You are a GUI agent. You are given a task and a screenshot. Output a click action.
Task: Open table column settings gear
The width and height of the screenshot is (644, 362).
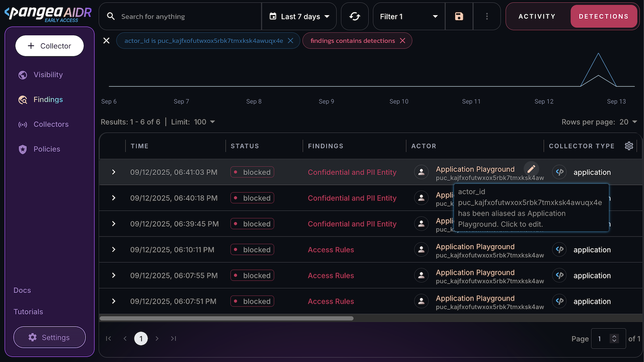click(629, 146)
